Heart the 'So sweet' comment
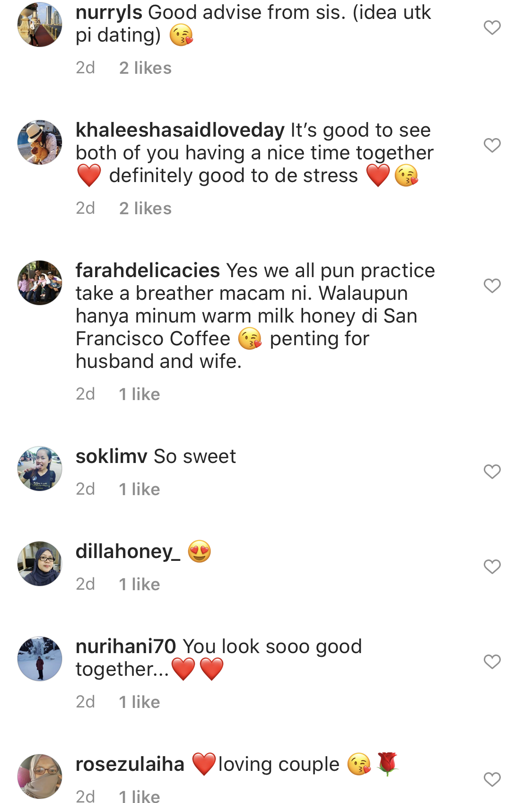Viewport: 532px width, 803px height. tap(492, 471)
